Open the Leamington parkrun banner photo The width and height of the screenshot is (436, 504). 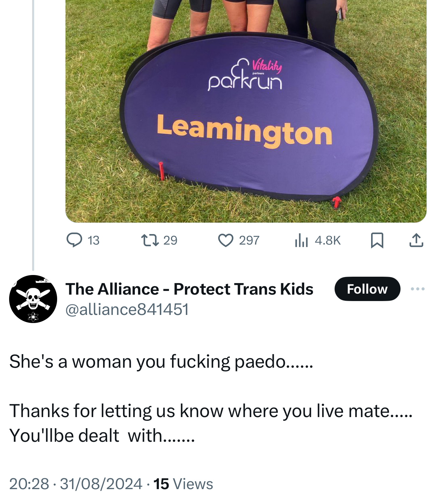coord(246,112)
